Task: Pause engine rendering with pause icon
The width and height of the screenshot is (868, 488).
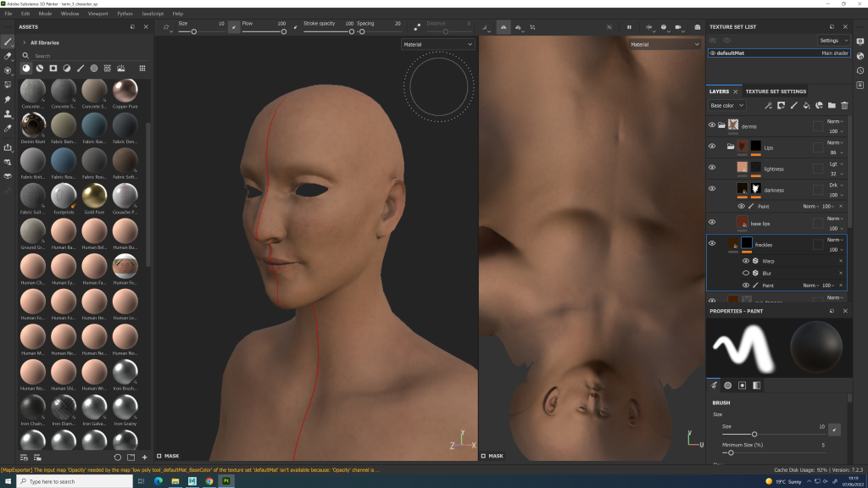Action: click(x=629, y=26)
